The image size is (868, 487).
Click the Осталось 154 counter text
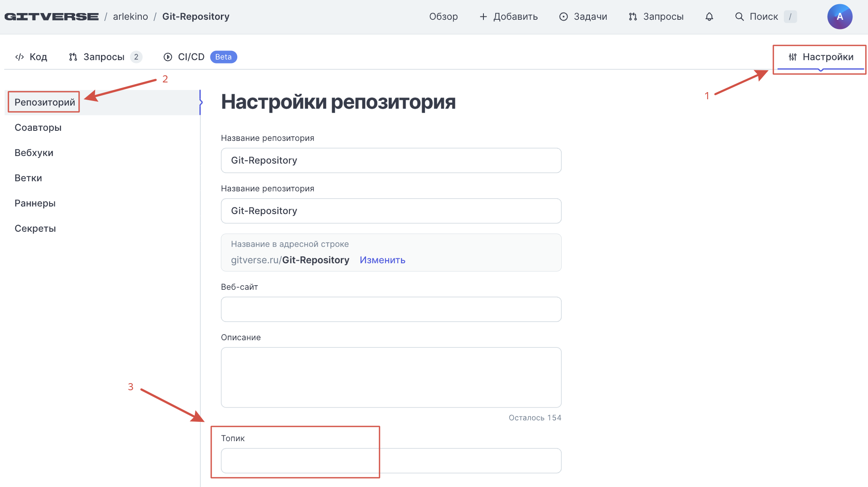pos(535,418)
